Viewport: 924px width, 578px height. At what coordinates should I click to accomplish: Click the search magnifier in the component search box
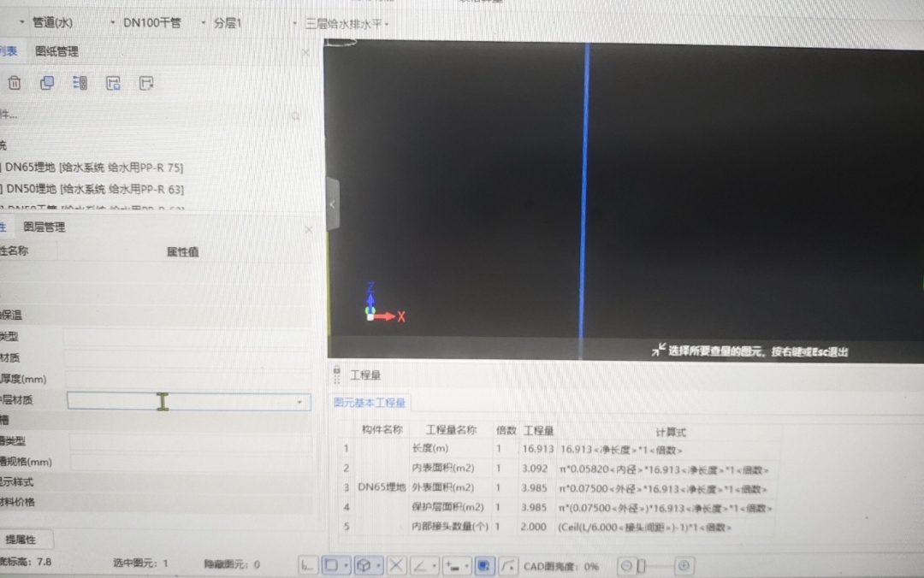point(295,116)
